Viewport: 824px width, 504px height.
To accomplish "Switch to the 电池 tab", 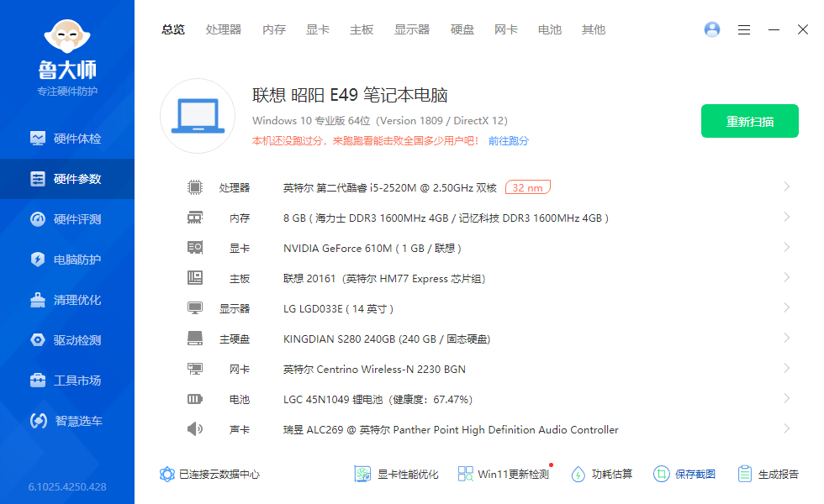I will coord(550,29).
